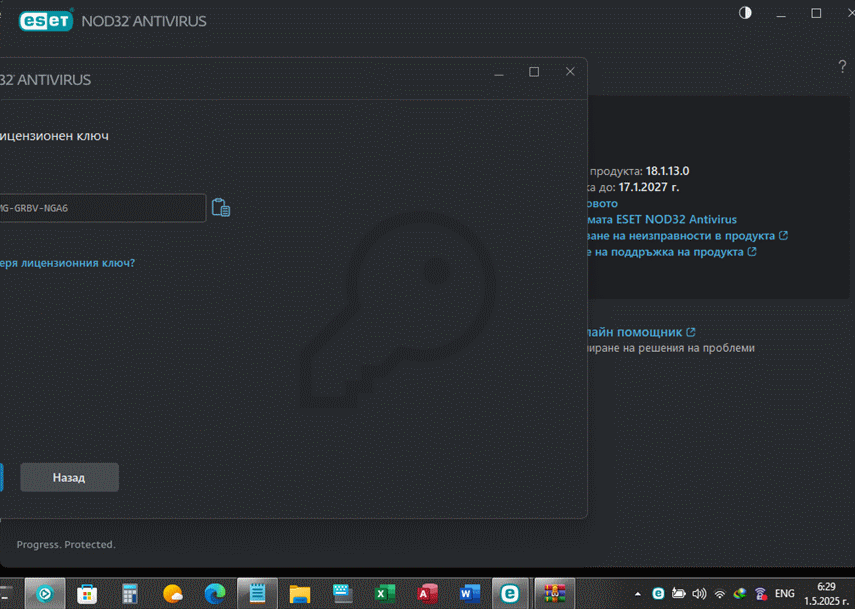Image resolution: width=855 pixels, height=609 pixels.
Task: Open the product support link
Action: (672, 252)
